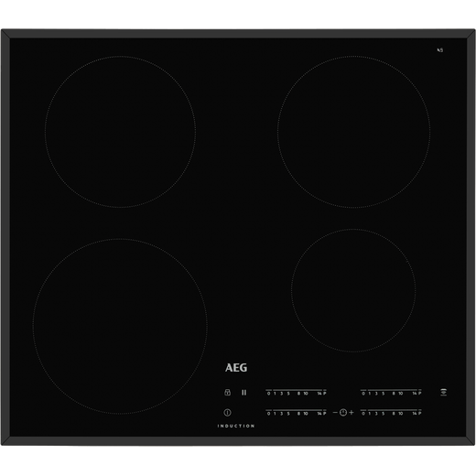Viewport: 476px width, 476px height.
Task: Click the INDUCTION label
Action: tap(236, 426)
